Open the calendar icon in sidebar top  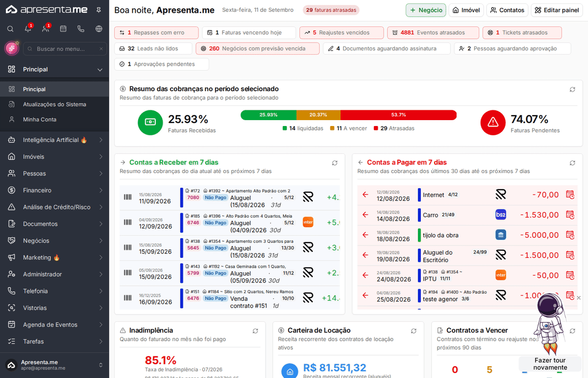[x=63, y=29]
